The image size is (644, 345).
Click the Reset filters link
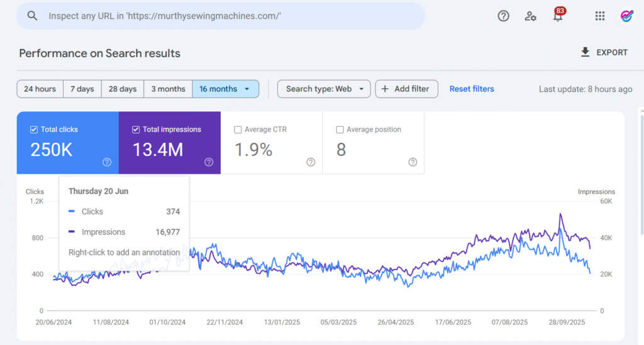point(472,89)
